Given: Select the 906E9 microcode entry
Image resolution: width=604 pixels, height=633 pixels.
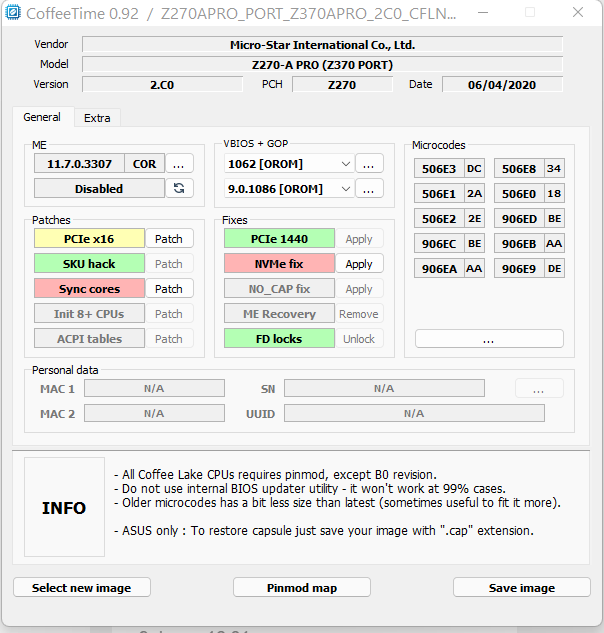Looking at the screenshot, I should [529, 268].
